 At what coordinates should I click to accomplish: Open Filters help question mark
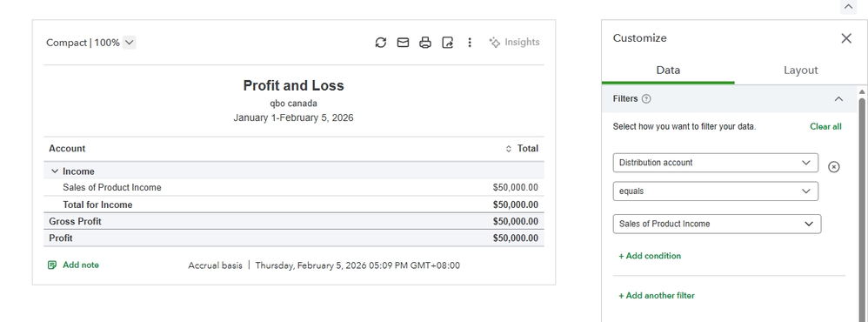point(646,98)
